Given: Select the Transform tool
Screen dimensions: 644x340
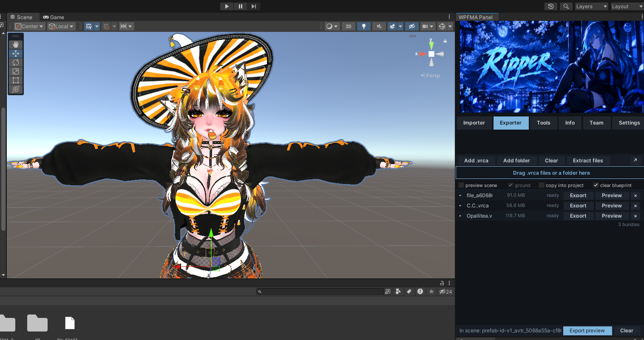Looking at the screenshot, I should 16,89.
